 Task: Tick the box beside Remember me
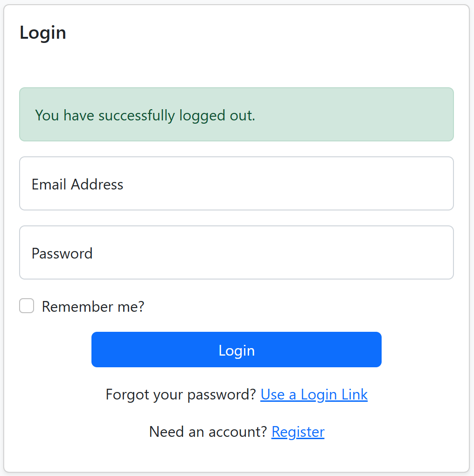(x=27, y=306)
